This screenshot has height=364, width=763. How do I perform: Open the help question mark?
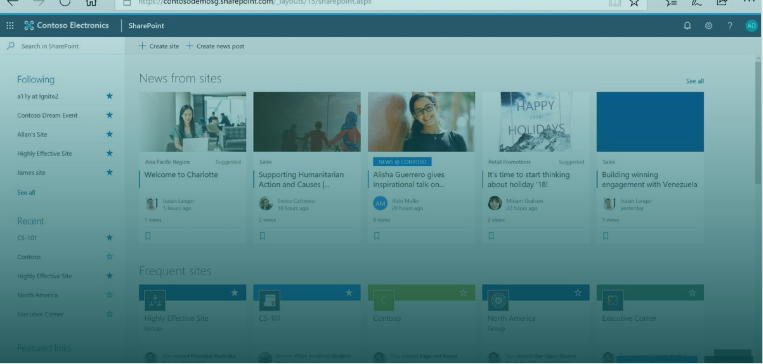pos(729,26)
